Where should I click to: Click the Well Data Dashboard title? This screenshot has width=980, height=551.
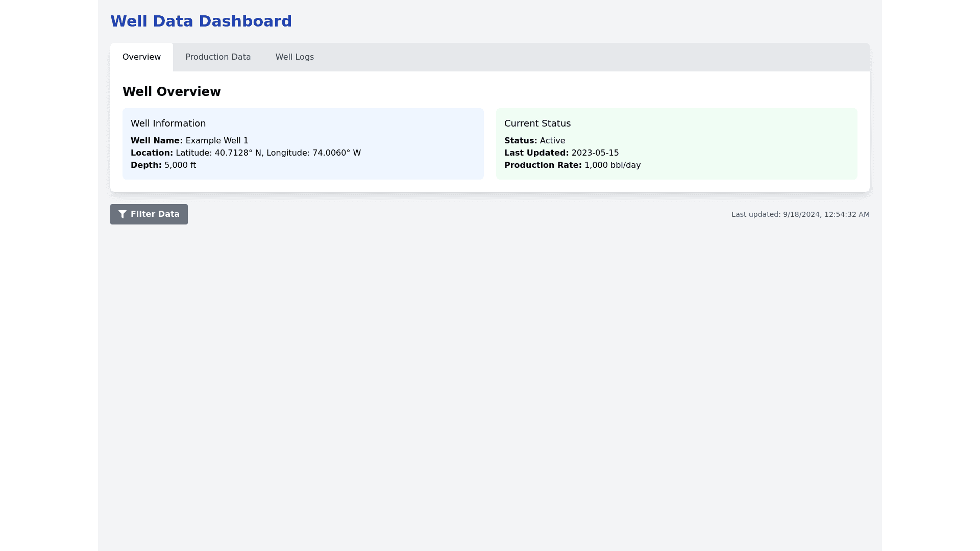tap(201, 21)
